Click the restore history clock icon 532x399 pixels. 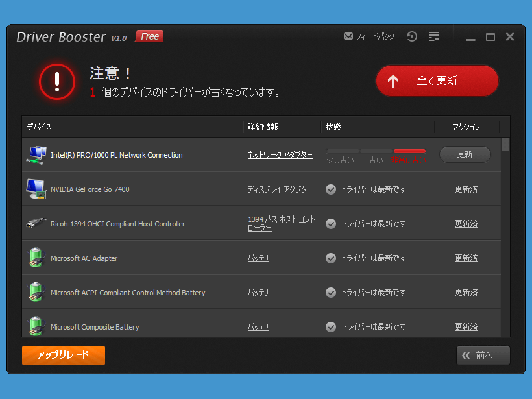pyautogui.click(x=412, y=36)
